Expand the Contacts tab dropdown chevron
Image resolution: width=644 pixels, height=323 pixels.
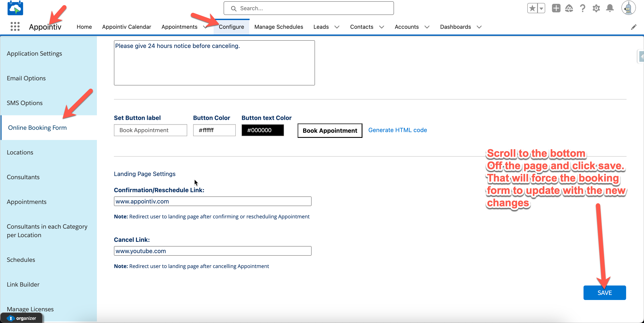coord(381,27)
